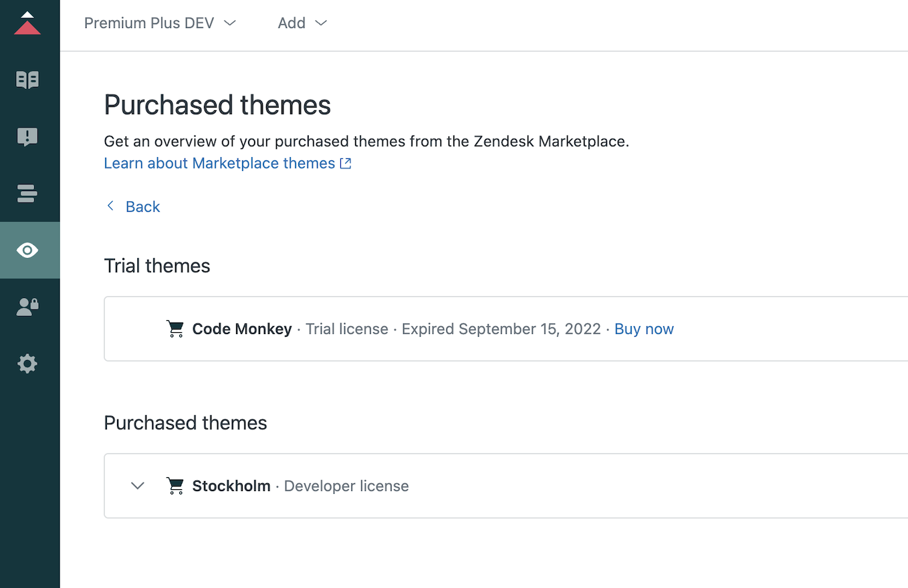Click the Expired September 15, 2022 text

501,329
